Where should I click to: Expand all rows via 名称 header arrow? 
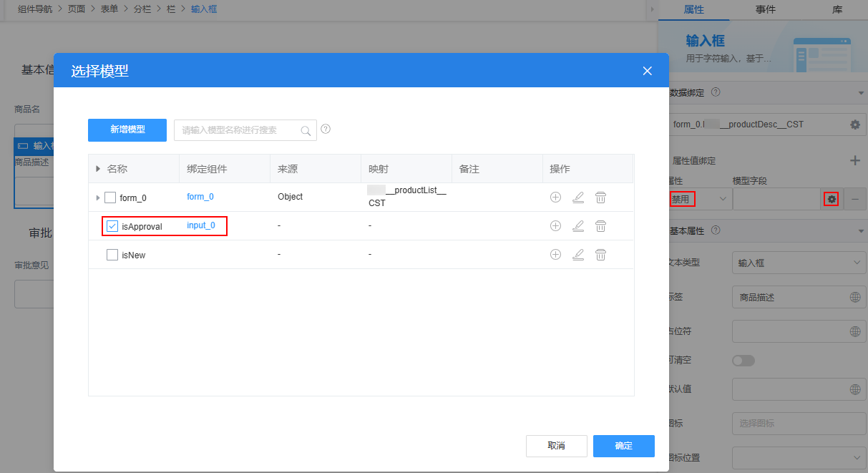[x=98, y=169]
